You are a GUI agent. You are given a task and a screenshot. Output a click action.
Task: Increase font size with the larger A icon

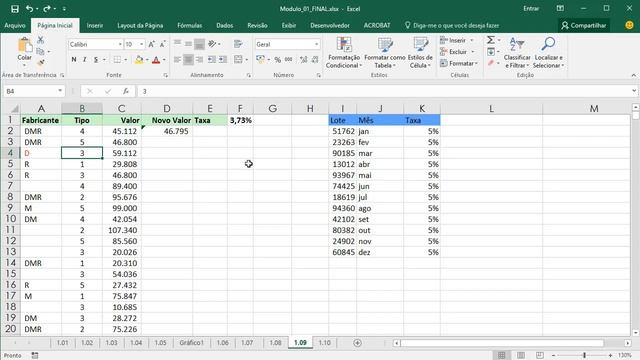(x=151, y=44)
